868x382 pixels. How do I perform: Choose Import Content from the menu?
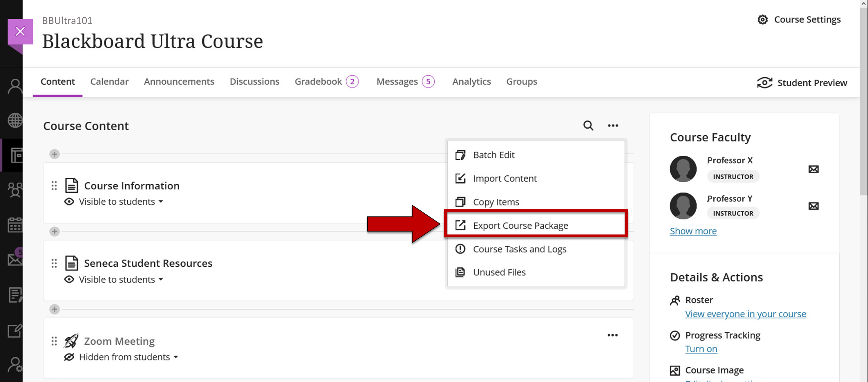click(536, 178)
